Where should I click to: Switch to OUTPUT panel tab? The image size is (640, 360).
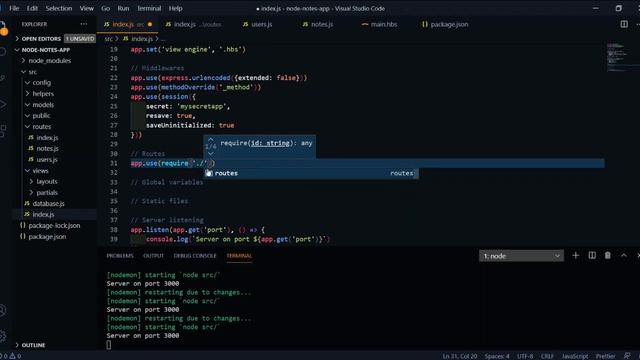(153, 256)
